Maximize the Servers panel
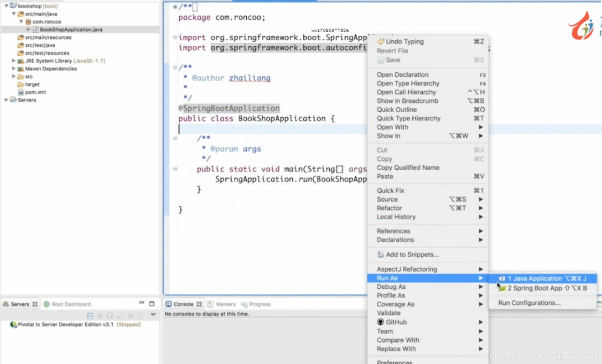The height and width of the screenshot is (364, 602). pyautogui.click(x=152, y=303)
